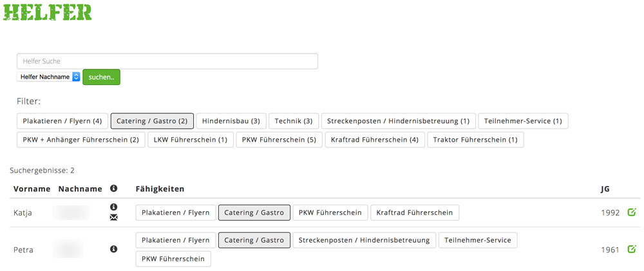Click Petra's info icon

tap(114, 249)
